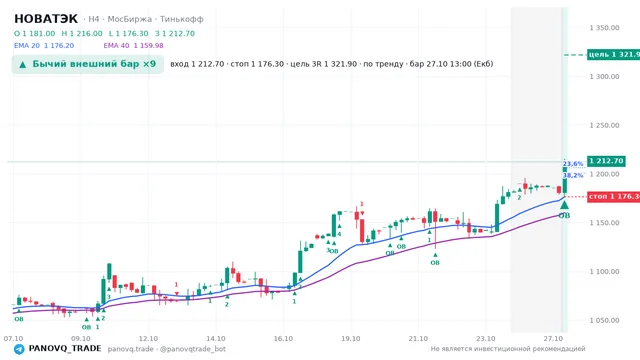Click the OB label under the latest signal triangle
This screenshot has height=360, width=640.
(x=564, y=216)
